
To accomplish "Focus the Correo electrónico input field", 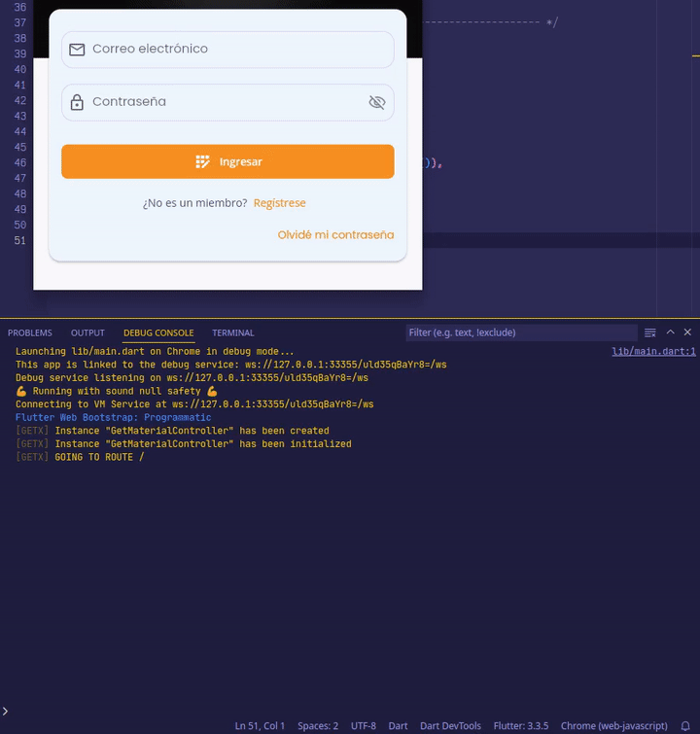I will coord(227,50).
